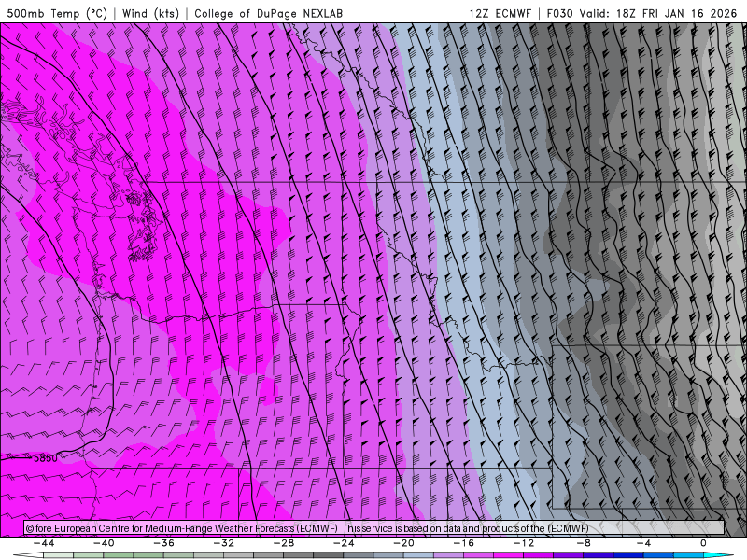Click the "-8" colorbar tick label

[584, 543]
